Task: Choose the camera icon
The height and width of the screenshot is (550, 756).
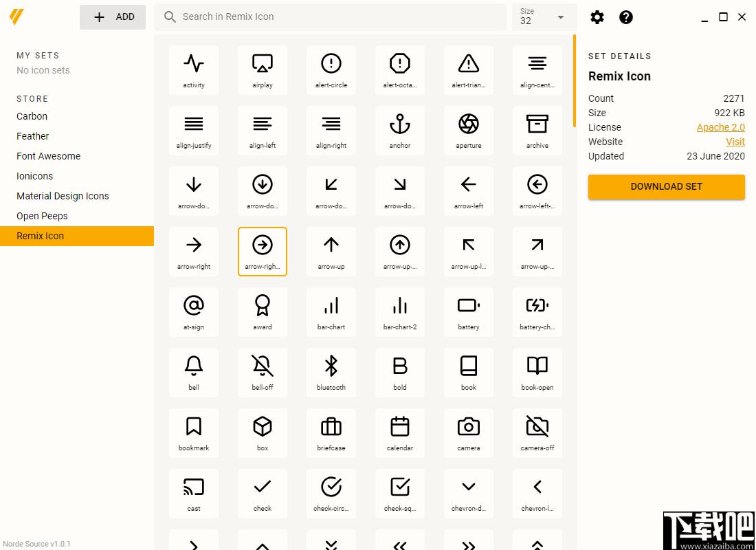Action: (x=469, y=433)
